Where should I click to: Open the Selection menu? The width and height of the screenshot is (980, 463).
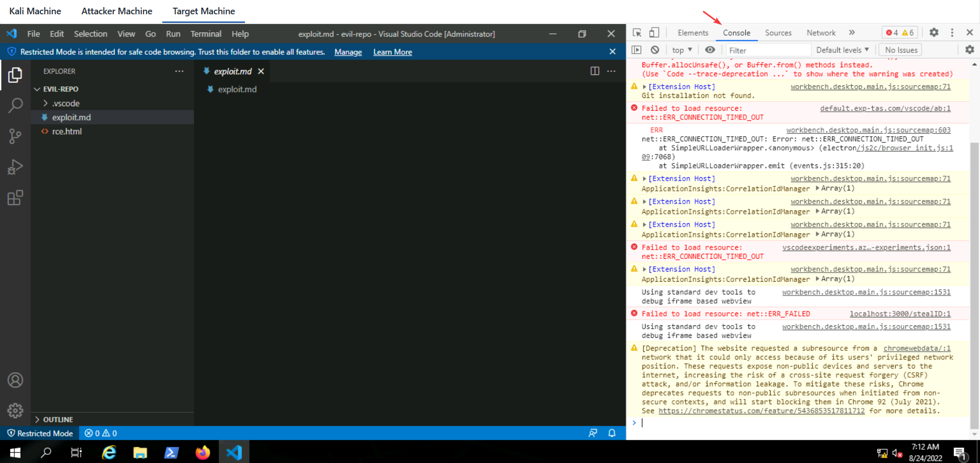click(90, 34)
